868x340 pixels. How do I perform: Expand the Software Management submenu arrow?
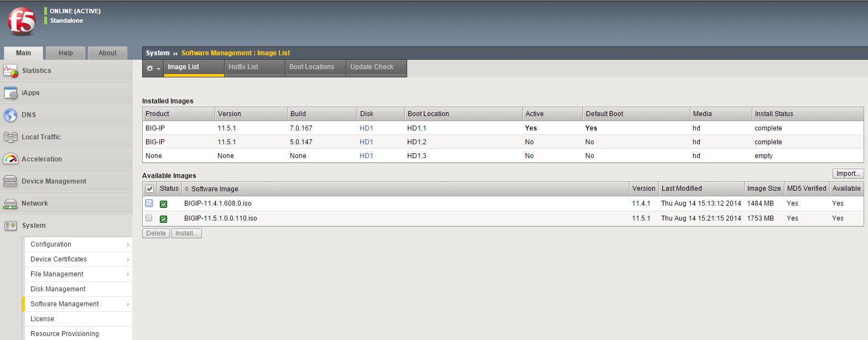(128, 304)
